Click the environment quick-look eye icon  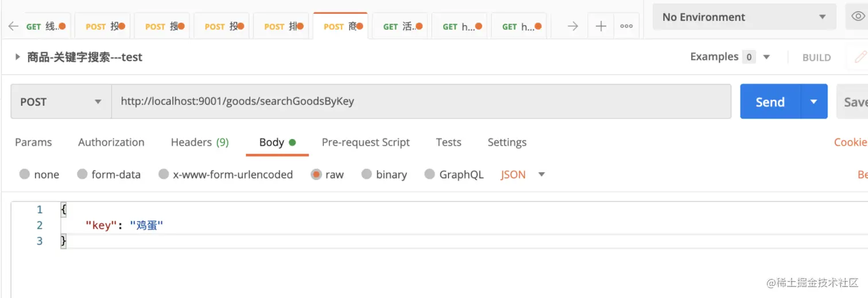pyautogui.click(x=858, y=17)
